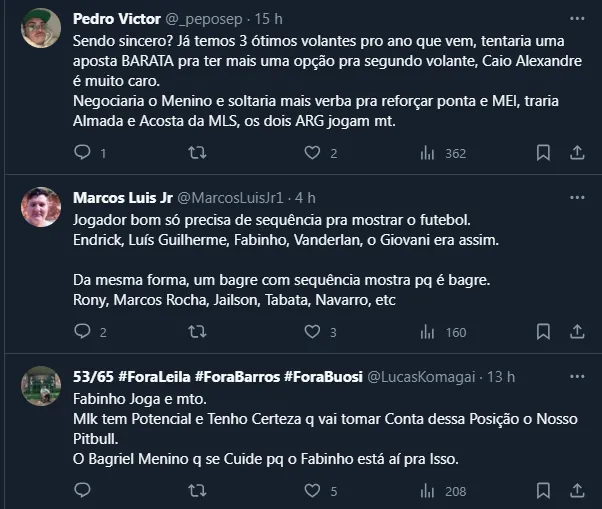Image resolution: width=602 pixels, height=509 pixels.
Task: Open more options on LucasKomagai's tweet
Action: click(576, 377)
